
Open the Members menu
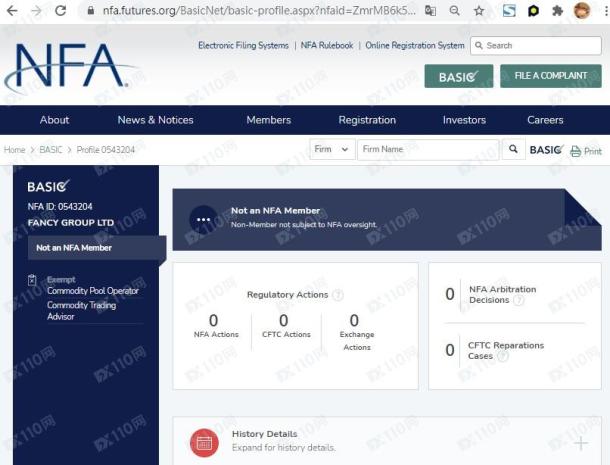pyautogui.click(x=269, y=120)
